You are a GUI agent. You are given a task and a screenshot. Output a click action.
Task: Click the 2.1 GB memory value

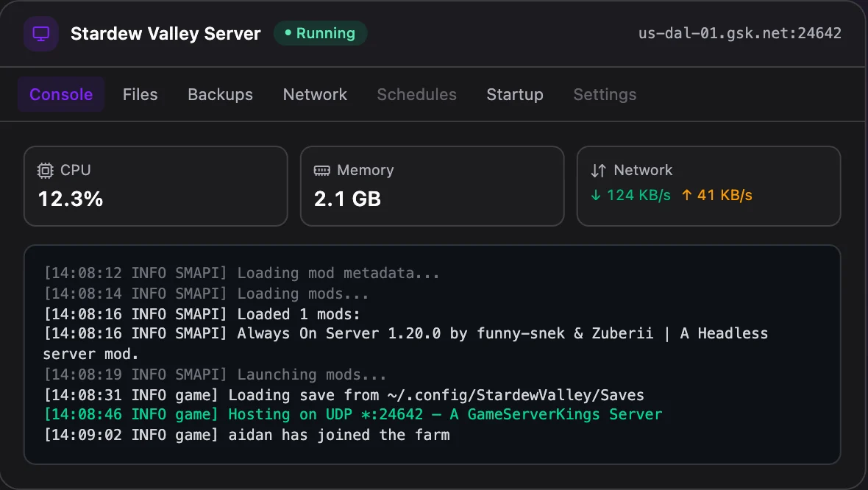point(347,199)
